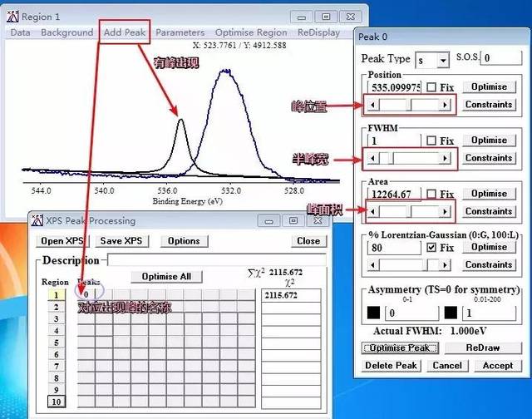Click the S.O.S. input field
532x419 pixels.
click(501, 58)
